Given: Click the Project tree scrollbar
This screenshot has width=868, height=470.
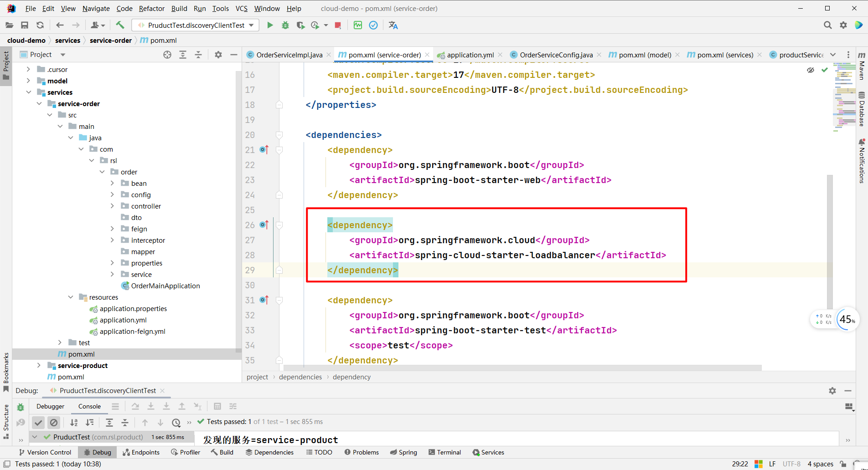Looking at the screenshot, I should tap(238, 212).
